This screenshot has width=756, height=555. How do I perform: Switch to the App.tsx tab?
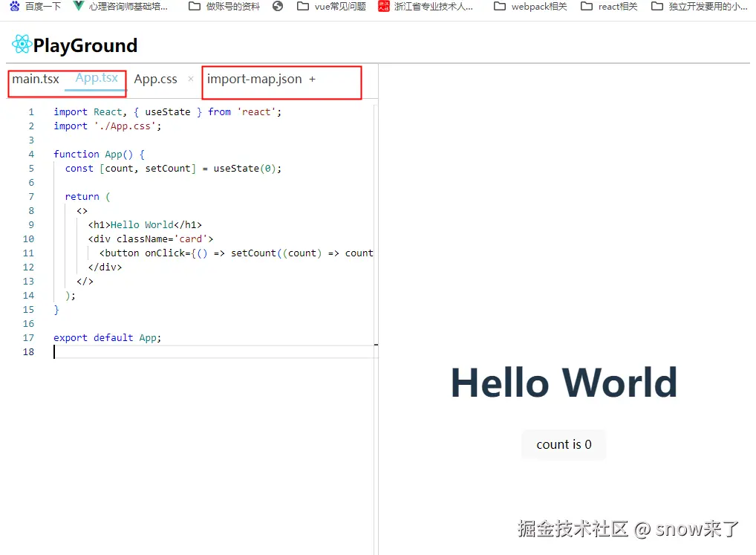97,78
